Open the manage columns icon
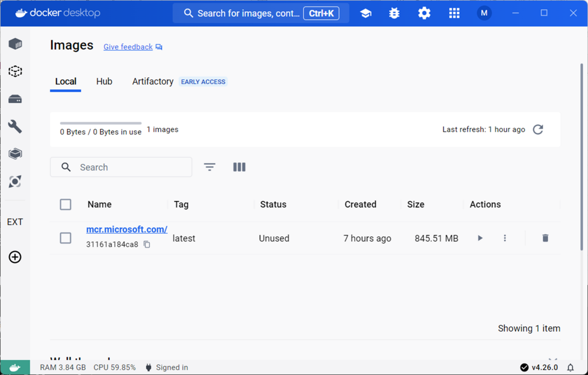Screen dimensions: 588x375 coord(239,167)
